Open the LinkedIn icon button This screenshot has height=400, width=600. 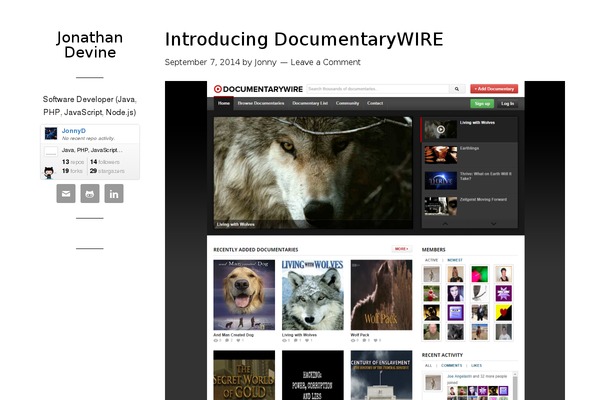pyautogui.click(x=114, y=193)
